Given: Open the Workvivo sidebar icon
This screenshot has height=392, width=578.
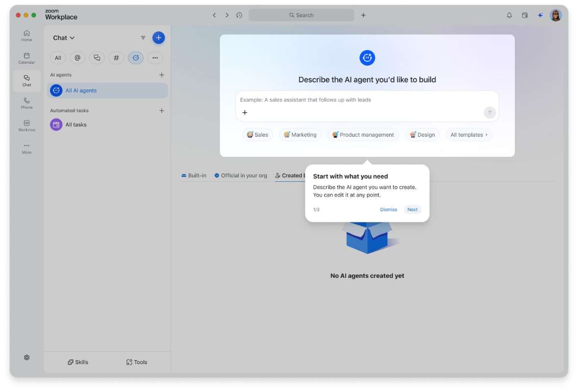Looking at the screenshot, I should pos(26,126).
